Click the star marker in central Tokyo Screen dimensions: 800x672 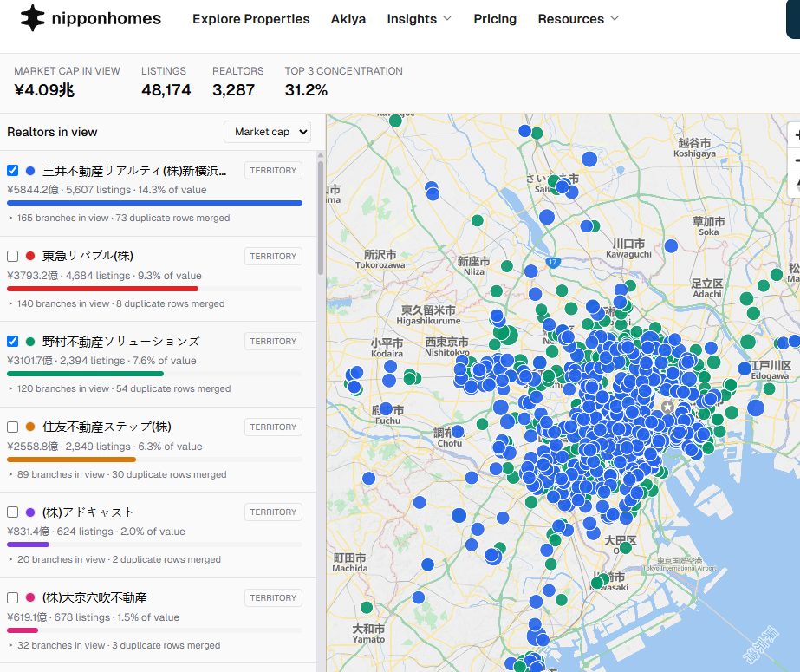point(667,407)
